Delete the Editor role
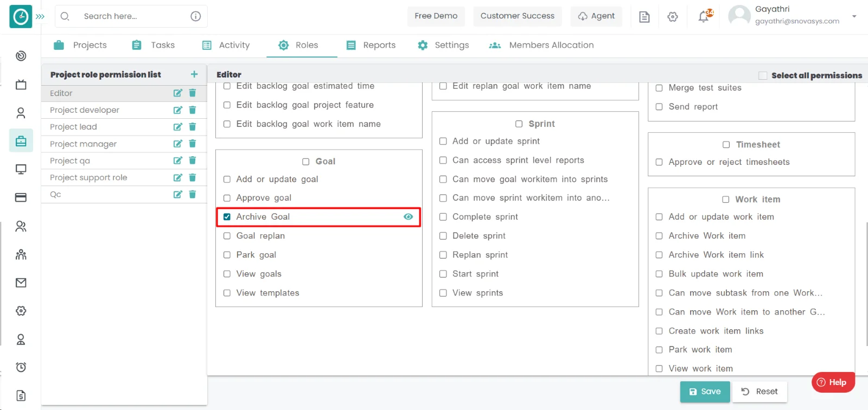 coord(192,93)
